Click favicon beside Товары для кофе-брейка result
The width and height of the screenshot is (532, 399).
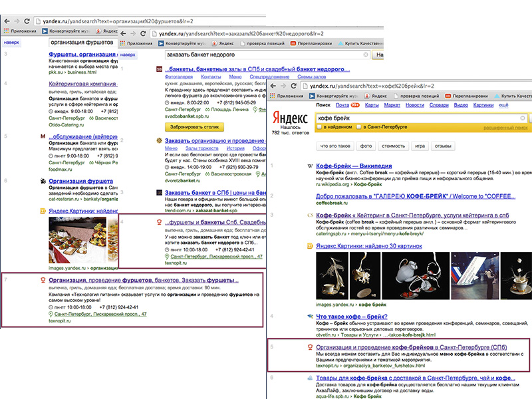point(310,378)
